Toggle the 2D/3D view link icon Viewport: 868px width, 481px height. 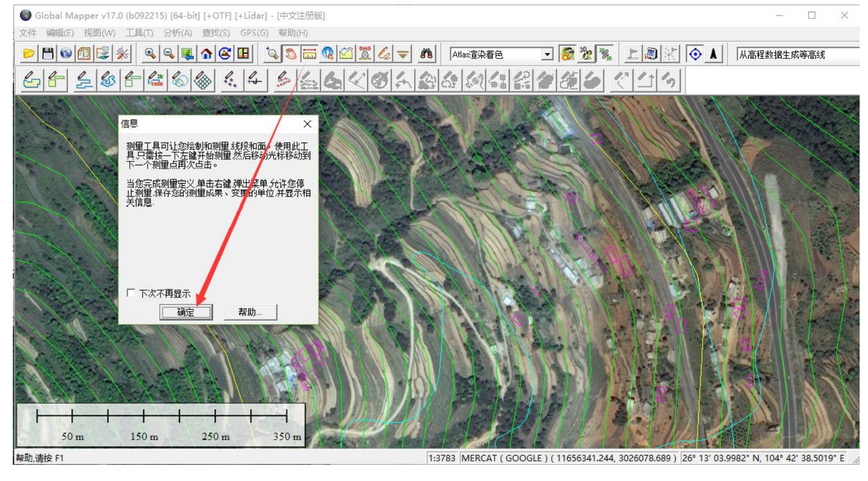pyautogui.click(x=605, y=54)
